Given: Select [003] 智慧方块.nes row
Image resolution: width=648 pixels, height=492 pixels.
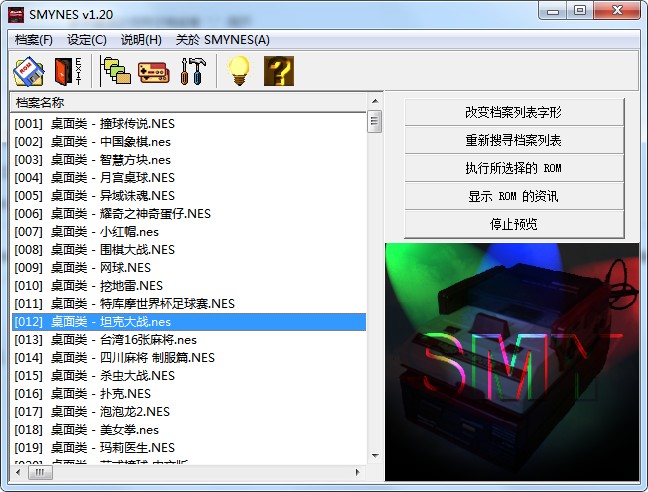Looking at the screenshot, I should tap(189, 159).
